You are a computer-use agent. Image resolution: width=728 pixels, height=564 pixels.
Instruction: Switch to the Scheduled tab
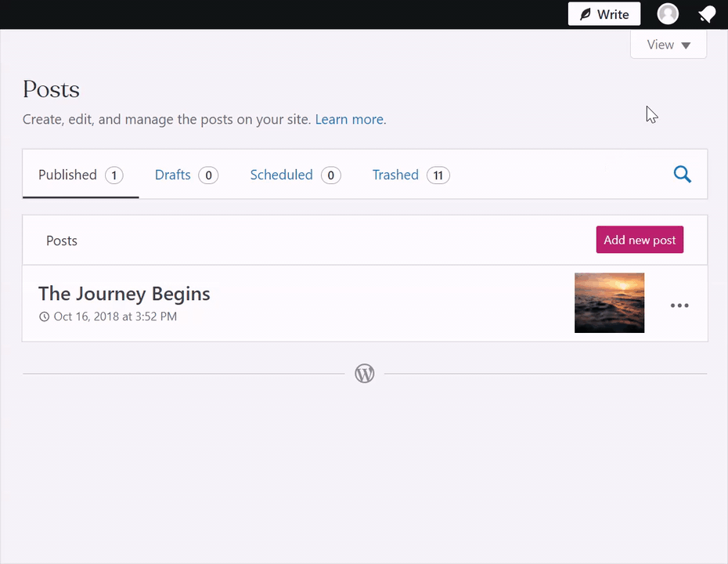tap(281, 175)
